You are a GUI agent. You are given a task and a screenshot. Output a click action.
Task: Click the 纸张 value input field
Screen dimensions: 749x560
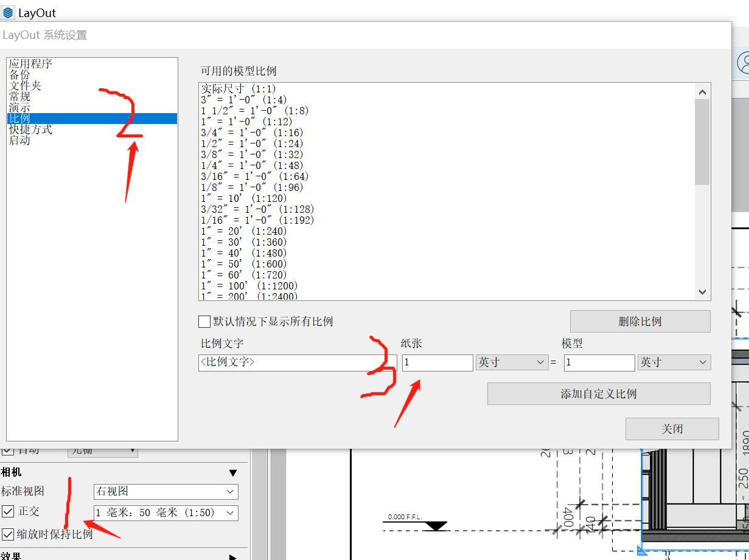[x=437, y=362]
